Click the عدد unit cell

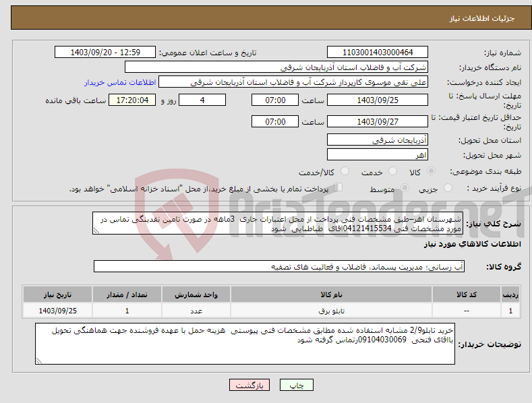tap(196, 311)
